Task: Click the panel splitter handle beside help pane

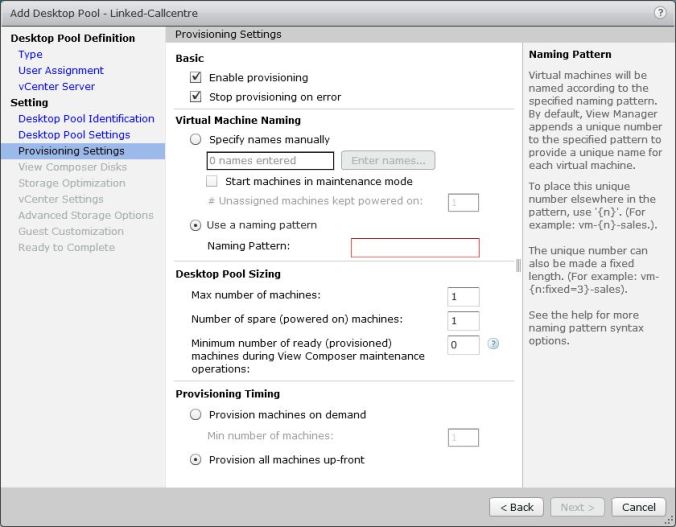Action: click(x=518, y=266)
